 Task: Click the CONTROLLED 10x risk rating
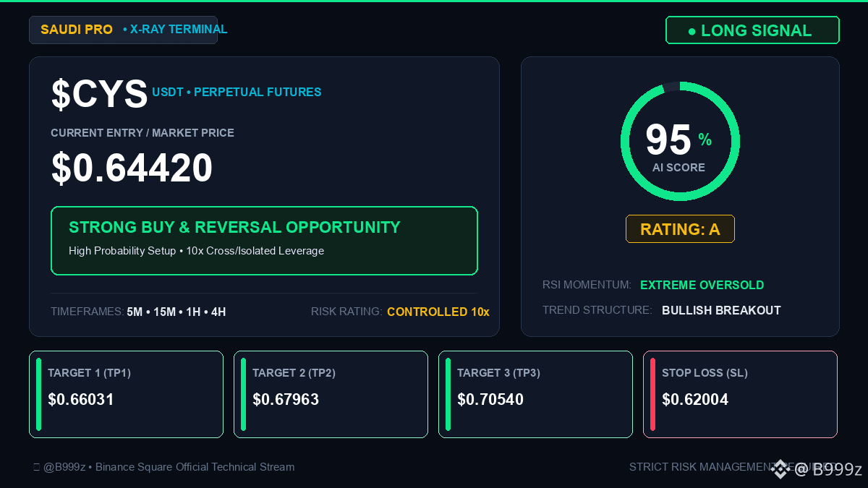(438, 312)
